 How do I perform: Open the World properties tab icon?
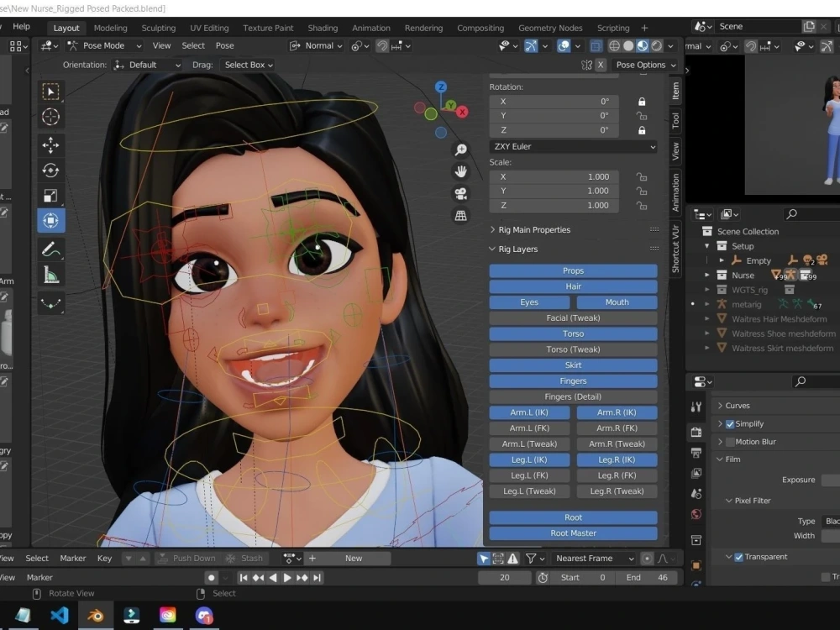click(x=696, y=514)
